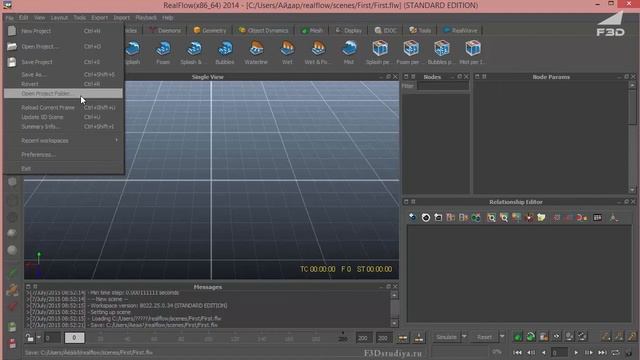Open Preferences from File menu
Image resolution: width=640 pixels, height=360 pixels.
click(63, 155)
